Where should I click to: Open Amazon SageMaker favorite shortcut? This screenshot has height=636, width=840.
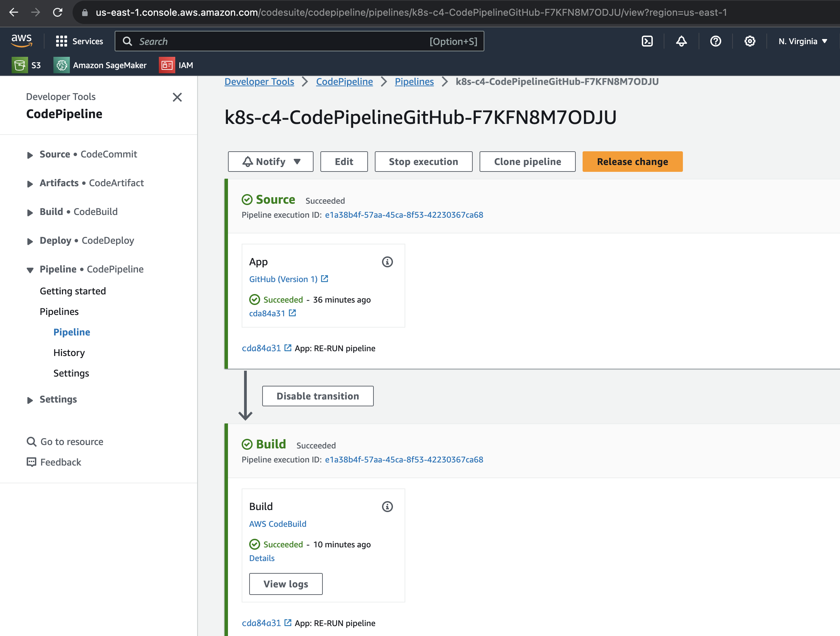[x=100, y=65]
